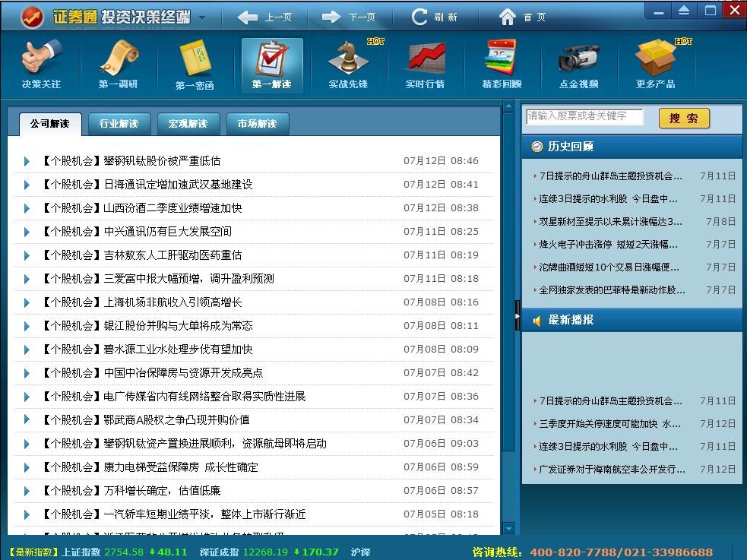Click the 搜索 search button
This screenshot has height=560, width=747.
click(x=684, y=119)
